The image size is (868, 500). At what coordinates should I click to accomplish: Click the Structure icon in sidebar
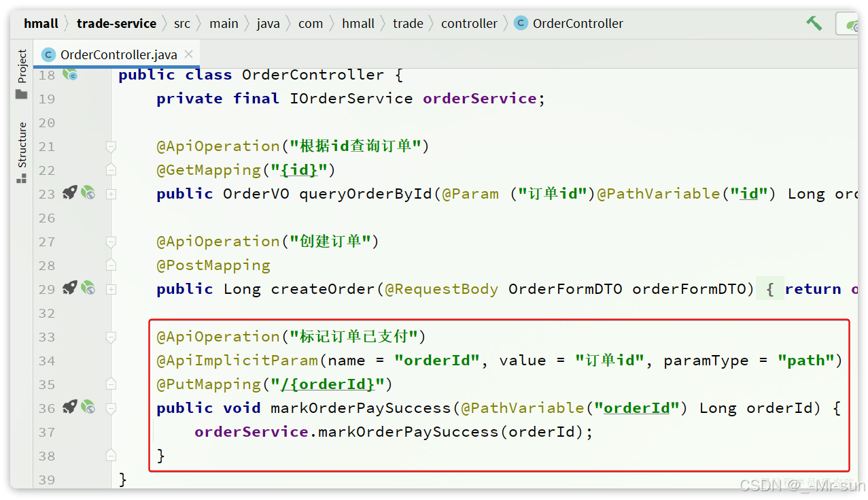[22, 178]
